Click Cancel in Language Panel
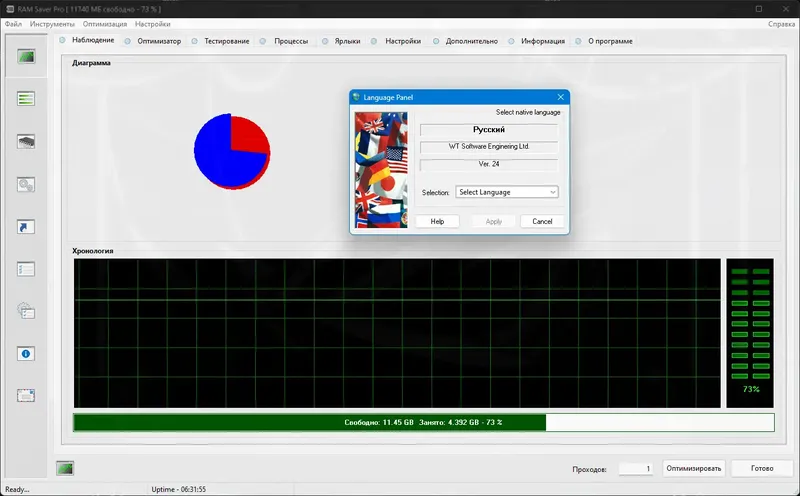The width and height of the screenshot is (800, 496). coord(542,221)
